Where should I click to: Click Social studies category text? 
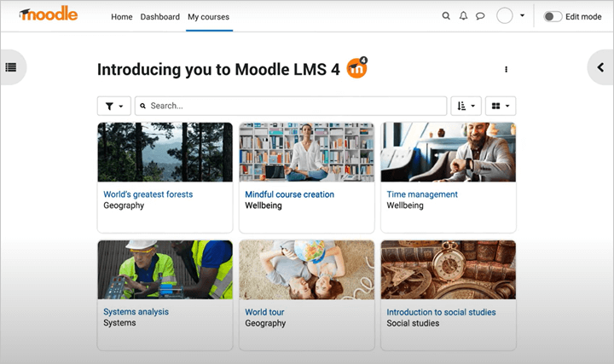tap(413, 323)
